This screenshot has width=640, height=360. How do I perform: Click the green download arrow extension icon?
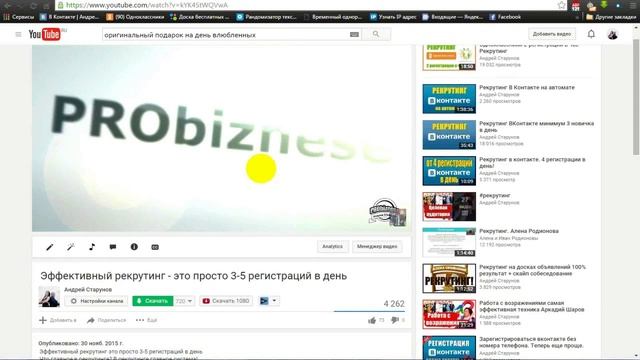(x=604, y=4)
